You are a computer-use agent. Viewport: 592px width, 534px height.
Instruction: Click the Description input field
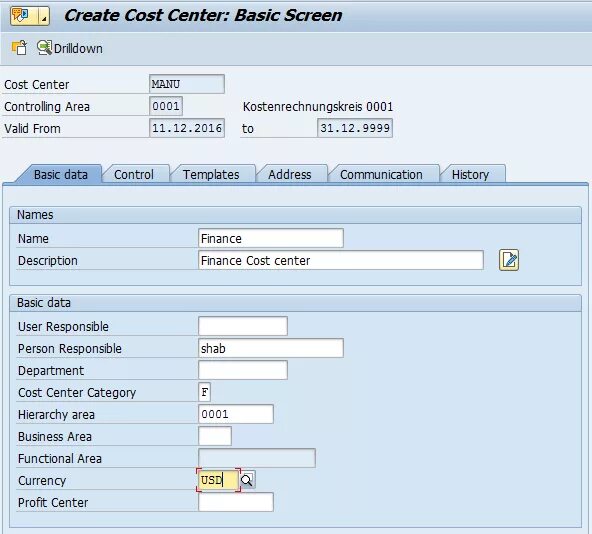pos(341,260)
